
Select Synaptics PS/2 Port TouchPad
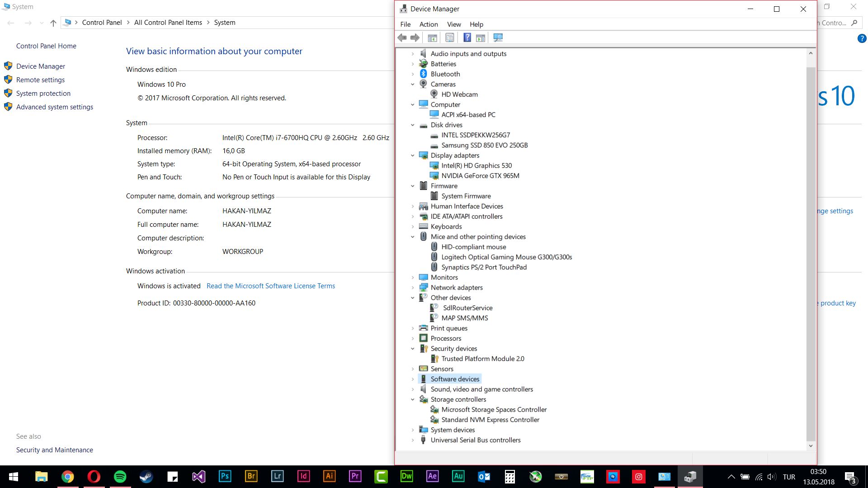pyautogui.click(x=484, y=267)
